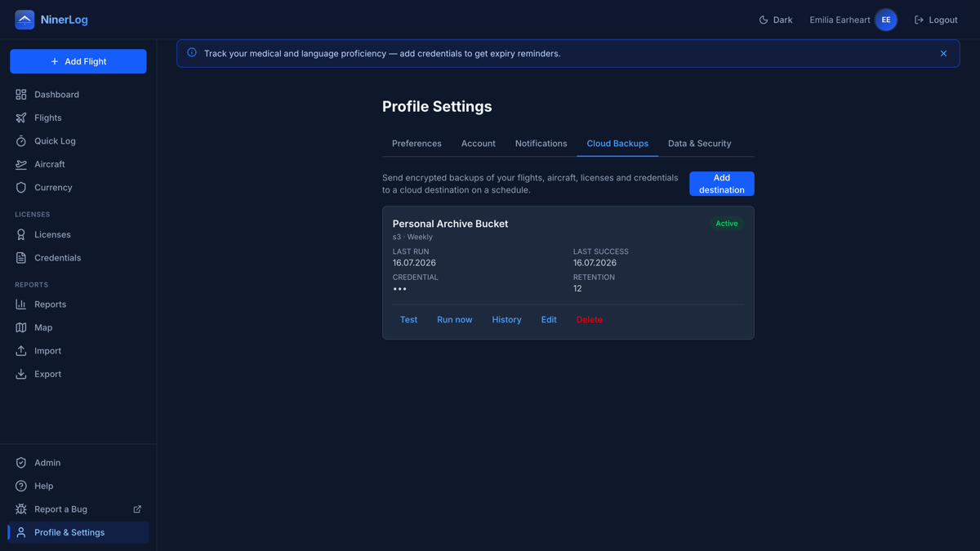This screenshot has width=980, height=551.
Task: Click the Logout arrow icon
Action: pyautogui.click(x=919, y=20)
